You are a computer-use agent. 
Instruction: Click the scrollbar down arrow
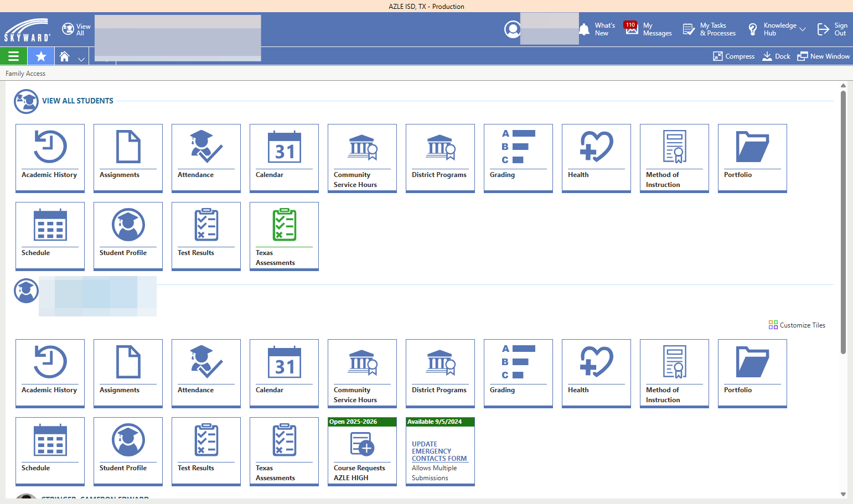point(843,495)
